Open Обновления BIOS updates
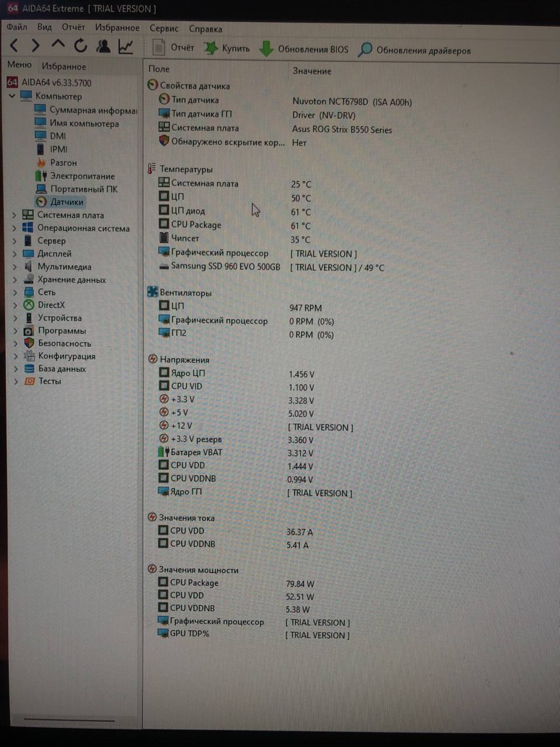Screen dimensions: 560x747 pos(304,49)
